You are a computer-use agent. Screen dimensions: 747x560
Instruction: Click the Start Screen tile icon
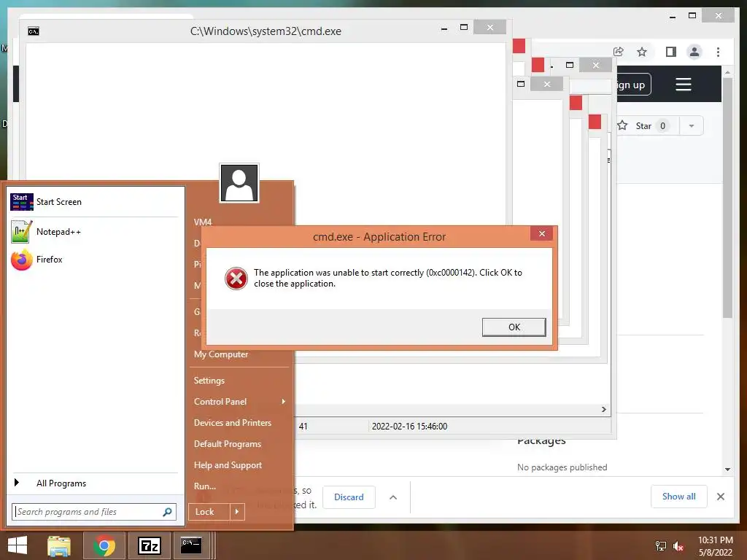coord(21,202)
